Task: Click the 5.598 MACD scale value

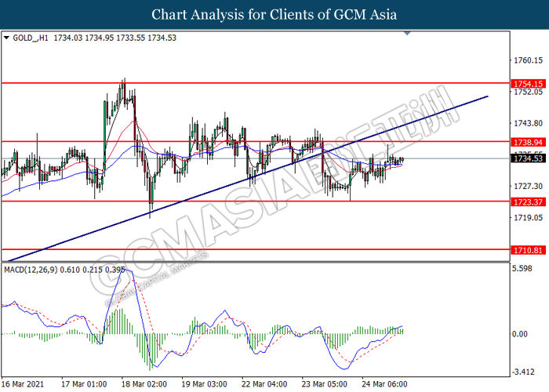Action: tap(522, 268)
